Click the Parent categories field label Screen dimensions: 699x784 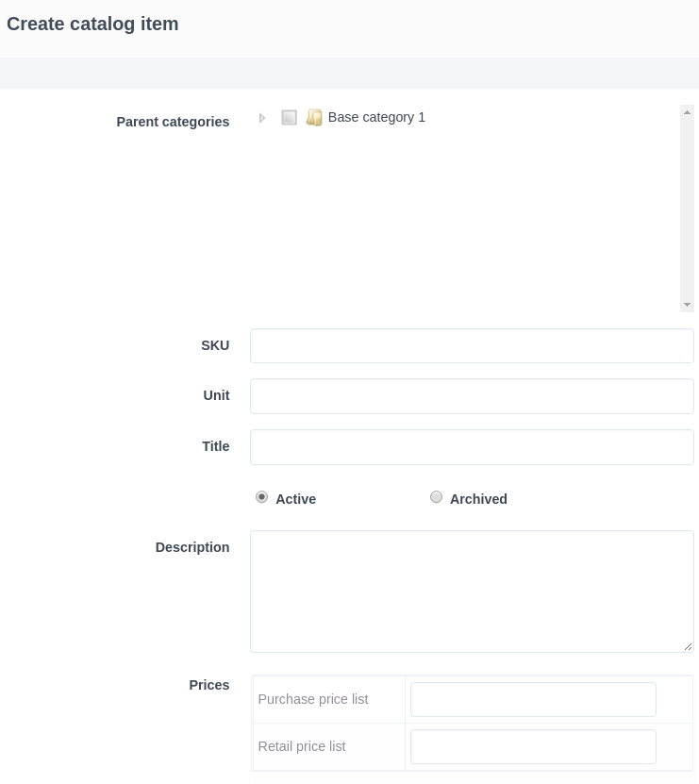click(173, 122)
